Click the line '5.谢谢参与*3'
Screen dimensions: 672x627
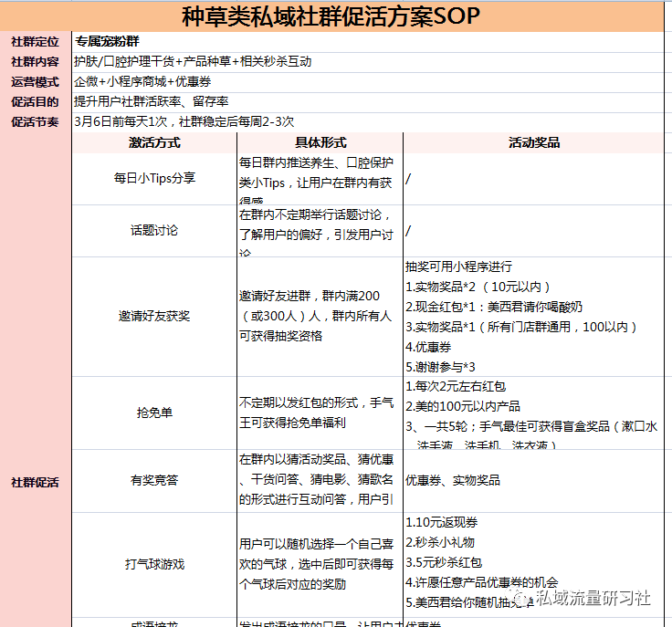440,367
